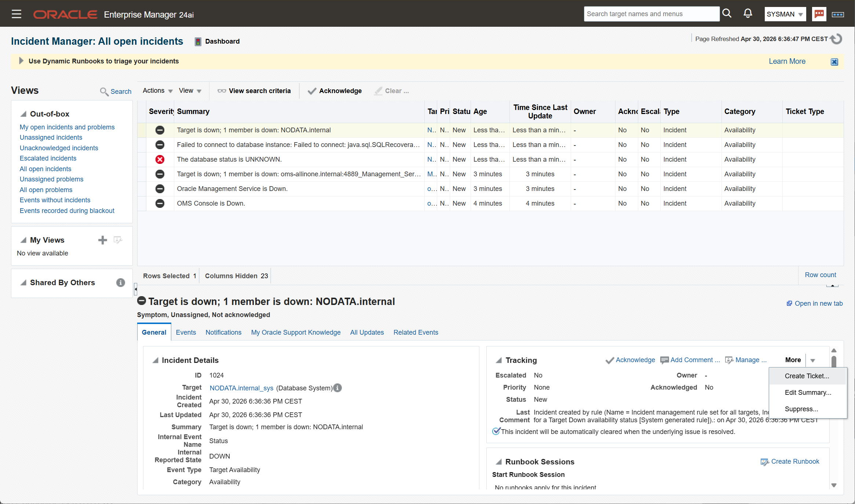
Task: Expand the Dynamic Runbooks banner triangle
Action: click(x=21, y=61)
